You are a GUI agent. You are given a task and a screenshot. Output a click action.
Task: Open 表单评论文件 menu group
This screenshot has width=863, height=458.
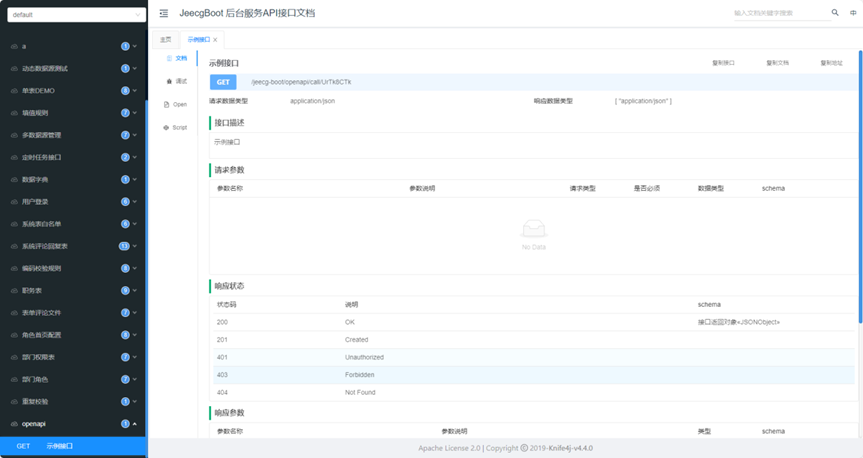73,313
